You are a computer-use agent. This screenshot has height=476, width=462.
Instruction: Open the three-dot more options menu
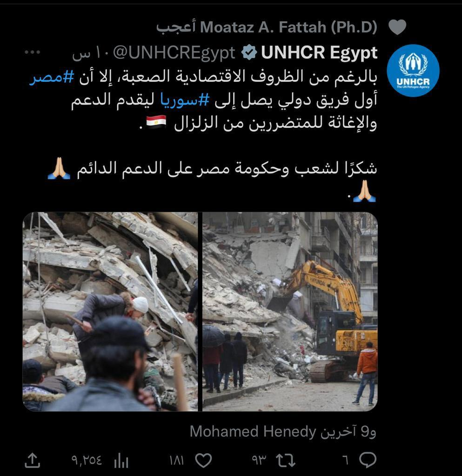click(33, 52)
